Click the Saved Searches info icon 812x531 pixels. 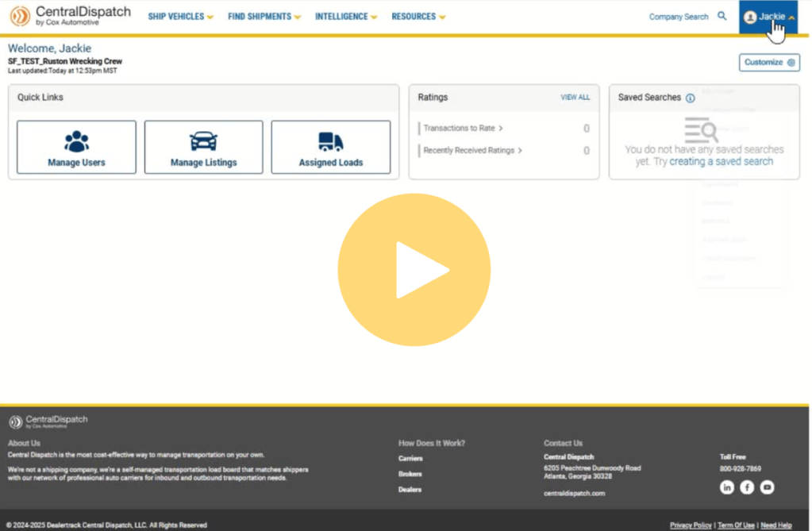coord(690,98)
